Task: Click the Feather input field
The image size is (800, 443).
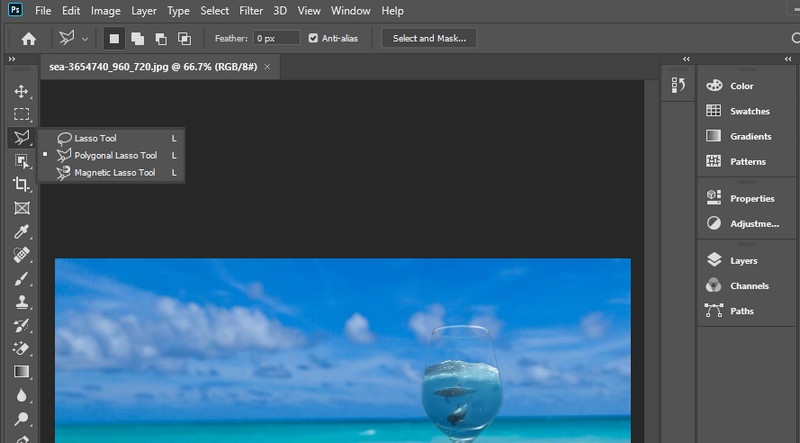Action: point(275,38)
